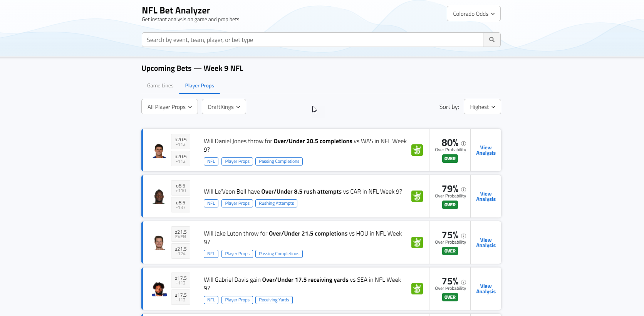View Analysis for Jake Luton completions bet
This screenshot has width=644, height=316.
pyautogui.click(x=486, y=242)
